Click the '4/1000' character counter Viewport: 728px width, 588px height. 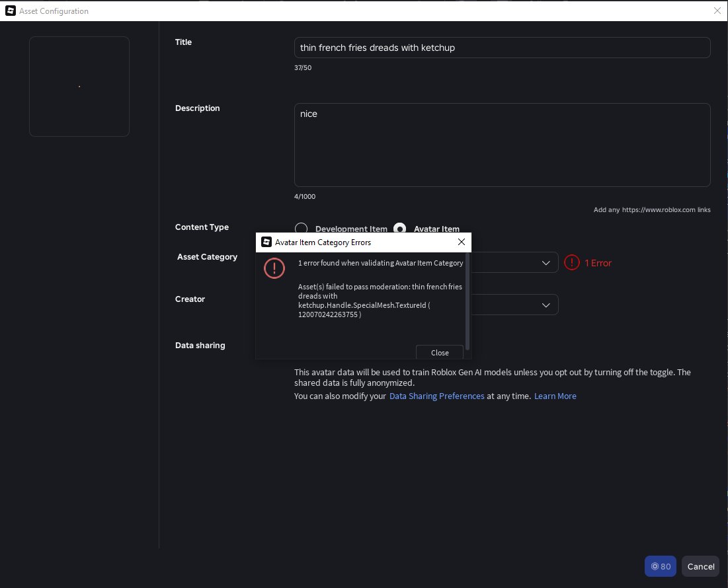pyautogui.click(x=305, y=197)
